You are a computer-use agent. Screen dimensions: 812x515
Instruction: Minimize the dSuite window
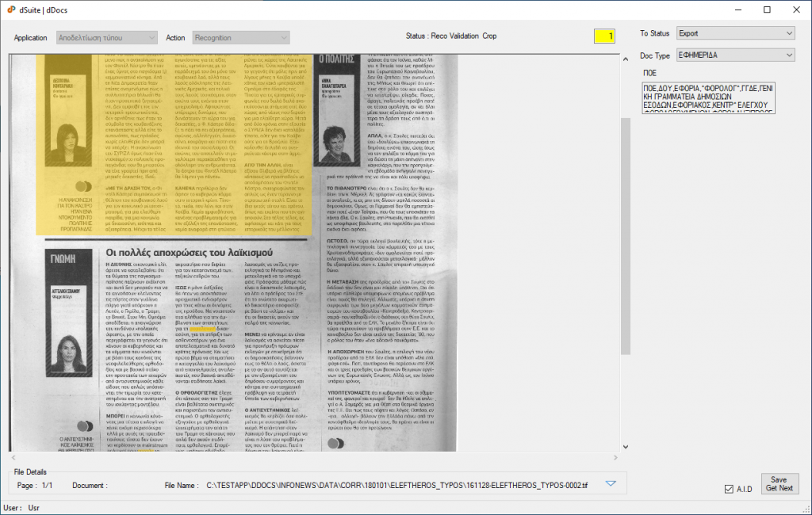point(730,10)
